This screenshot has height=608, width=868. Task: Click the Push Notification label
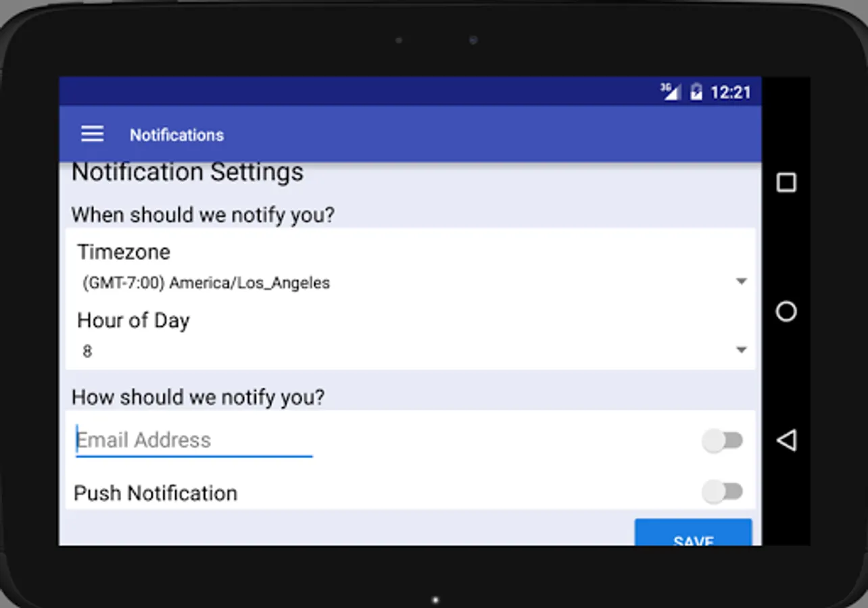click(155, 493)
